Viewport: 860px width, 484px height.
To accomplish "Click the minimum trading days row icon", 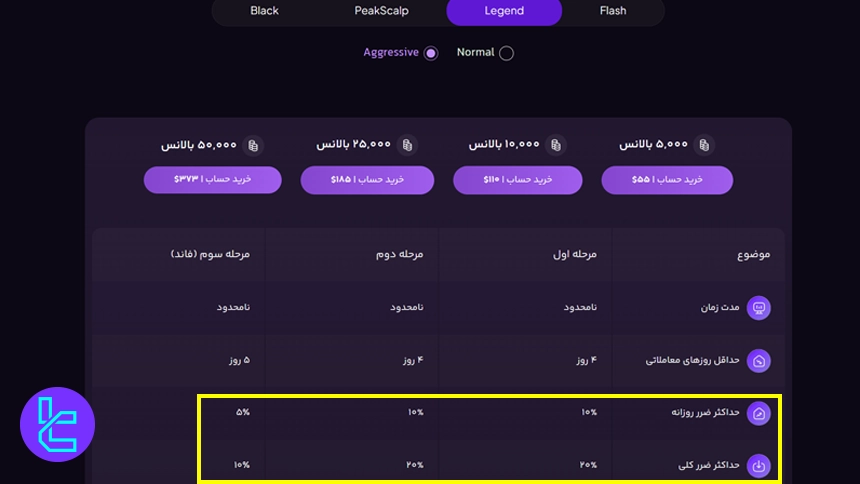I will coord(759,360).
